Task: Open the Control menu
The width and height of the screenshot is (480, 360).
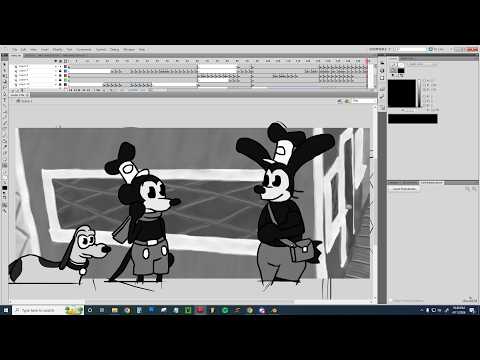Action: tap(101, 49)
